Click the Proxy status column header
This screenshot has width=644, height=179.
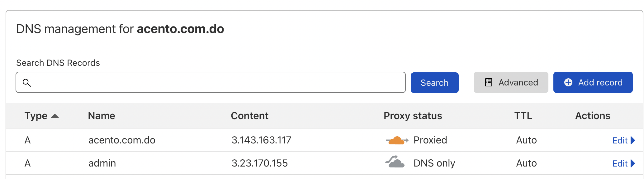(x=413, y=116)
